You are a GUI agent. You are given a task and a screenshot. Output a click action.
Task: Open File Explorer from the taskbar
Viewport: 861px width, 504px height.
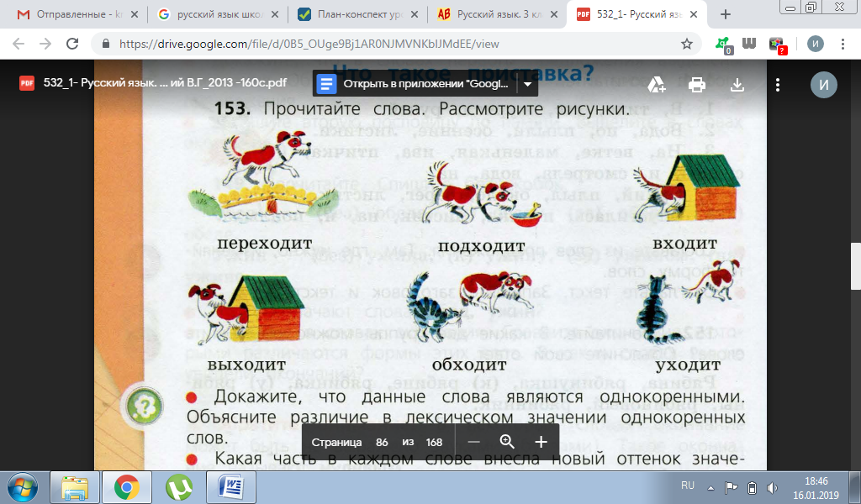point(75,487)
